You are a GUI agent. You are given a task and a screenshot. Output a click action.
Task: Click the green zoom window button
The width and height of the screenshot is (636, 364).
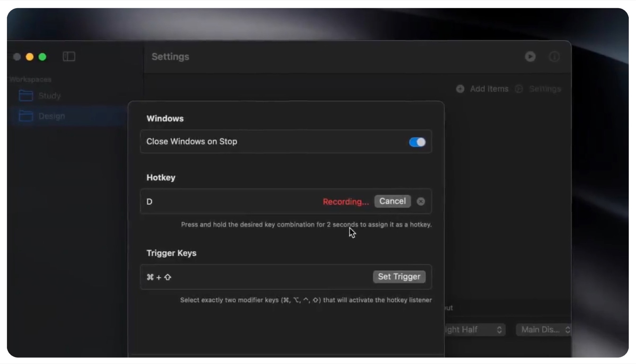click(42, 57)
